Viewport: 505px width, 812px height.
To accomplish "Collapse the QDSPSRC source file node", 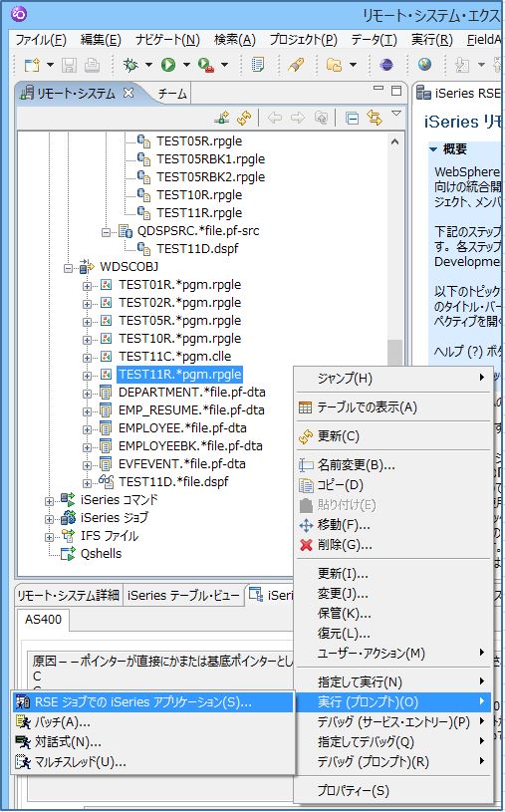I will pos(106,232).
